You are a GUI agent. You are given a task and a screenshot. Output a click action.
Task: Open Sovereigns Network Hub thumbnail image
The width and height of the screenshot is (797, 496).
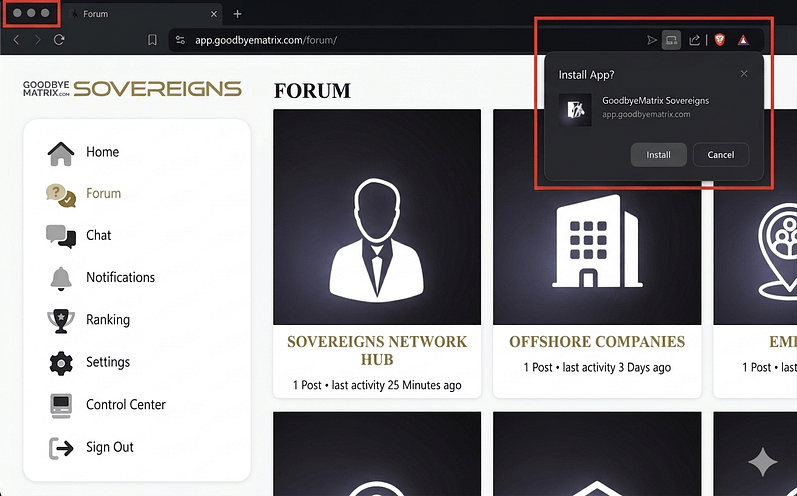(377, 217)
